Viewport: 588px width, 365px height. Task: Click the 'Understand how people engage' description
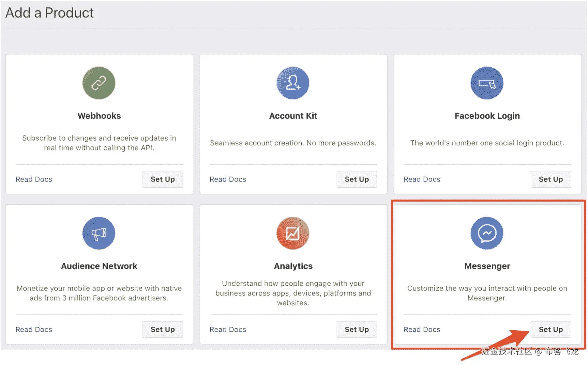pos(293,293)
